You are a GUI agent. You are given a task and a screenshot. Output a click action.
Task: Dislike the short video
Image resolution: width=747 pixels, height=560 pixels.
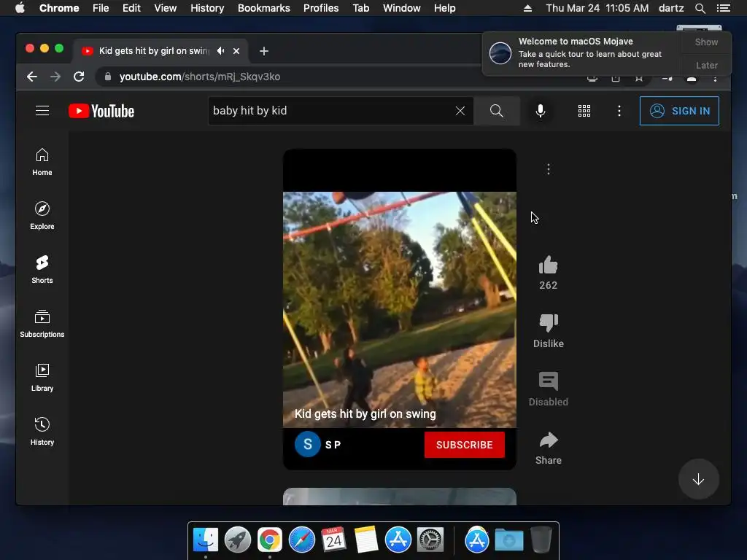click(549, 323)
